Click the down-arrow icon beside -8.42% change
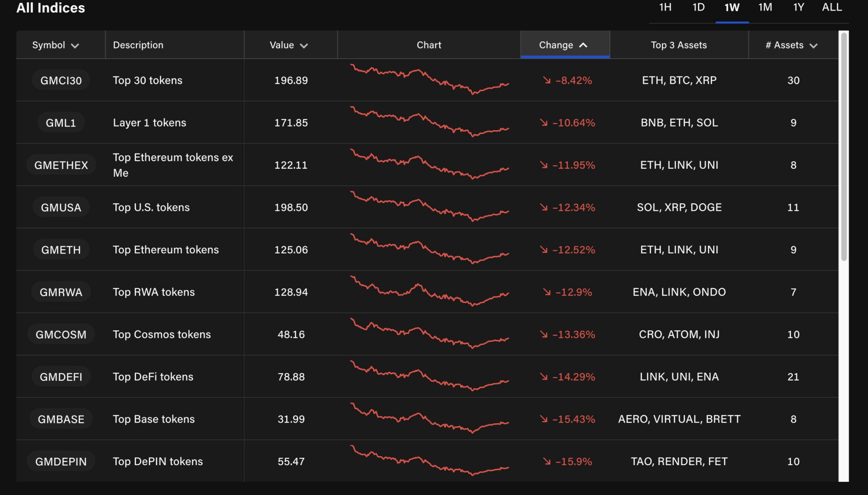 546,80
